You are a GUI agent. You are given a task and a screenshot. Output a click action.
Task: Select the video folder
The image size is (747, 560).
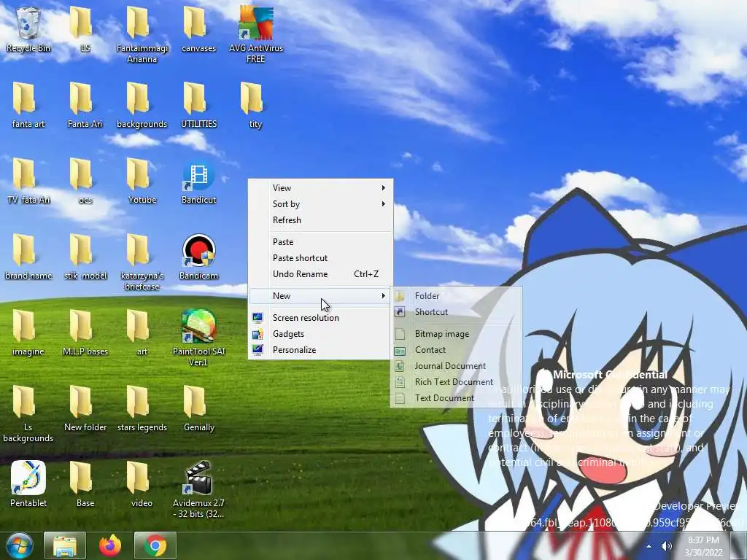point(142,484)
